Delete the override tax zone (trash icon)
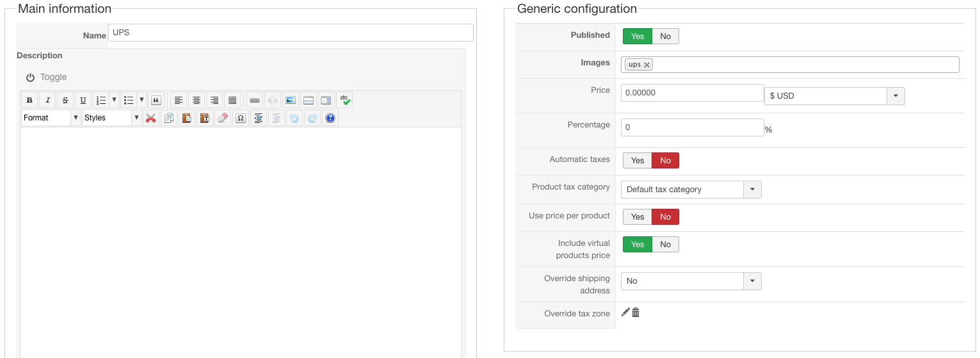The image size is (980, 358). (x=636, y=313)
